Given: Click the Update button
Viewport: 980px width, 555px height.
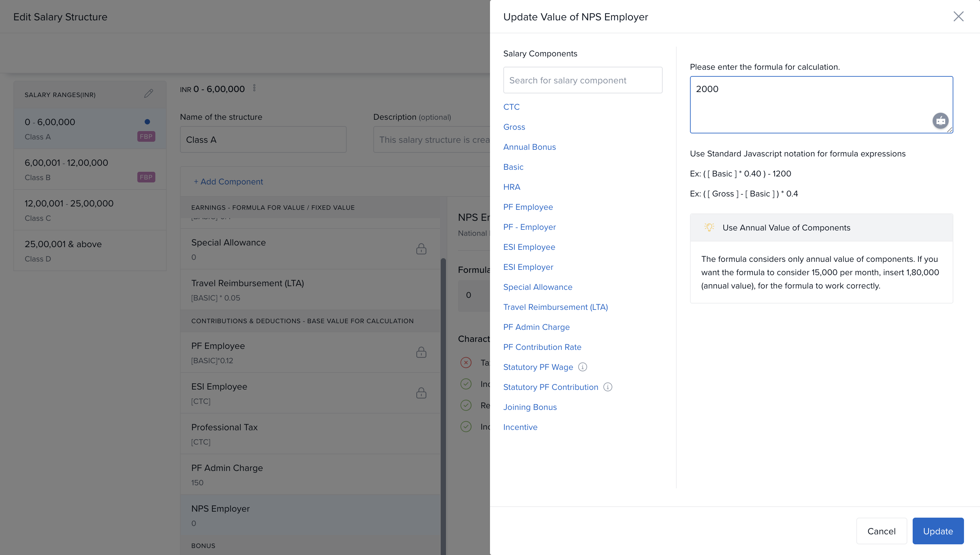Looking at the screenshot, I should click(937, 531).
